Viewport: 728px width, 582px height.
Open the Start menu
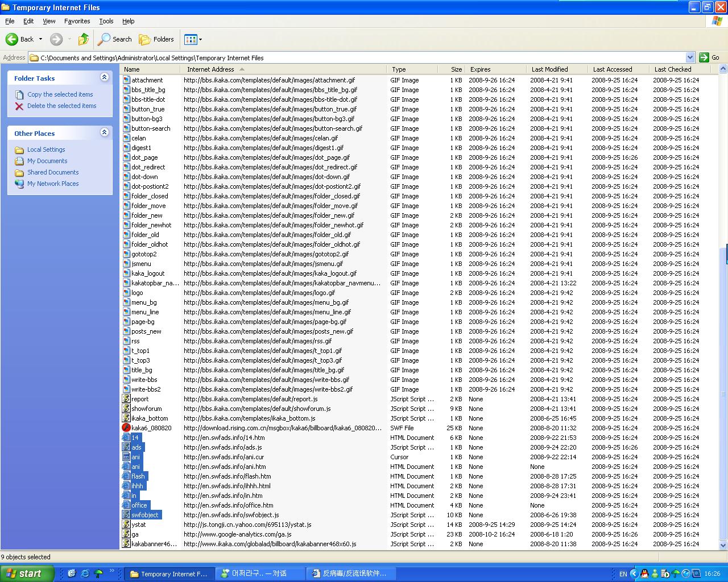(x=27, y=573)
